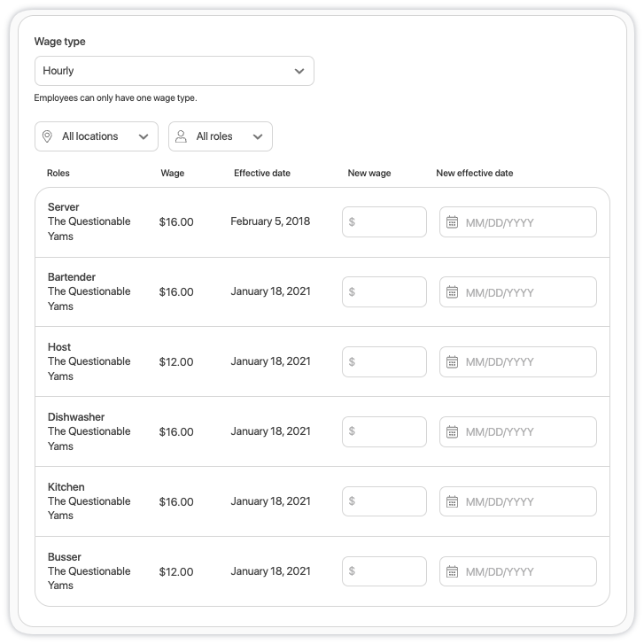Viewport: 644px width, 644px height.
Task: Open calendar icon for Dishwasher row
Action: (x=452, y=432)
